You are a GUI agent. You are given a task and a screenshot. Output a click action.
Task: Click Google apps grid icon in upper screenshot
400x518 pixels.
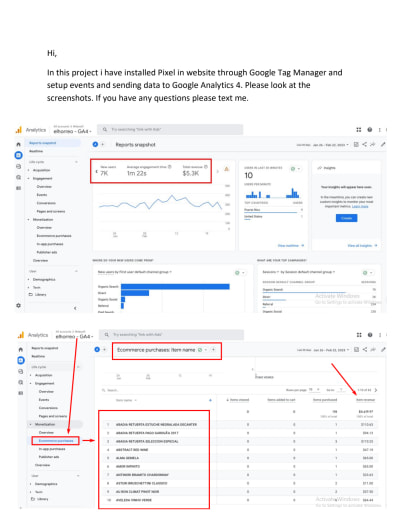coord(359,130)
